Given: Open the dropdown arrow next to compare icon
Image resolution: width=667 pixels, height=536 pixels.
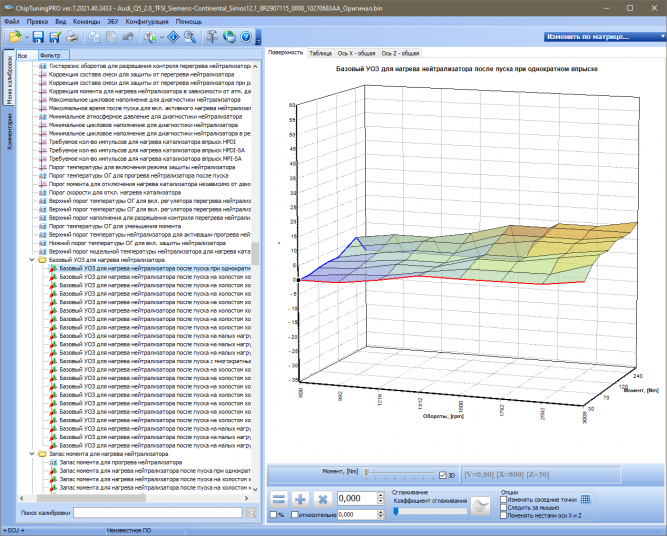Looking at the screenshot, I should point(162,37).
